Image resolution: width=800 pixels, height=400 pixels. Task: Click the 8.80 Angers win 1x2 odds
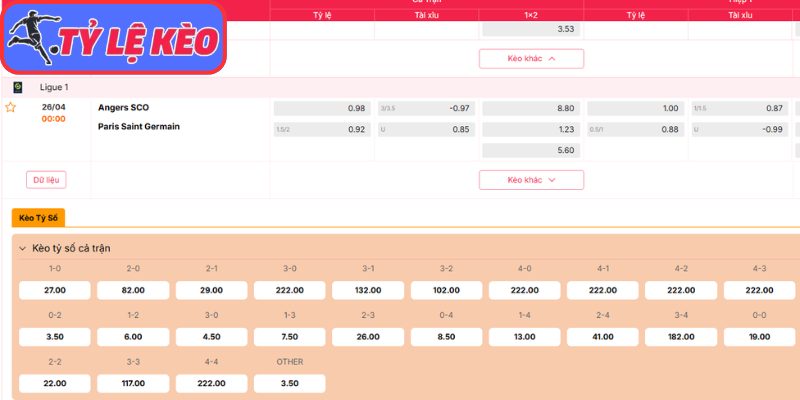pos(531,108)
